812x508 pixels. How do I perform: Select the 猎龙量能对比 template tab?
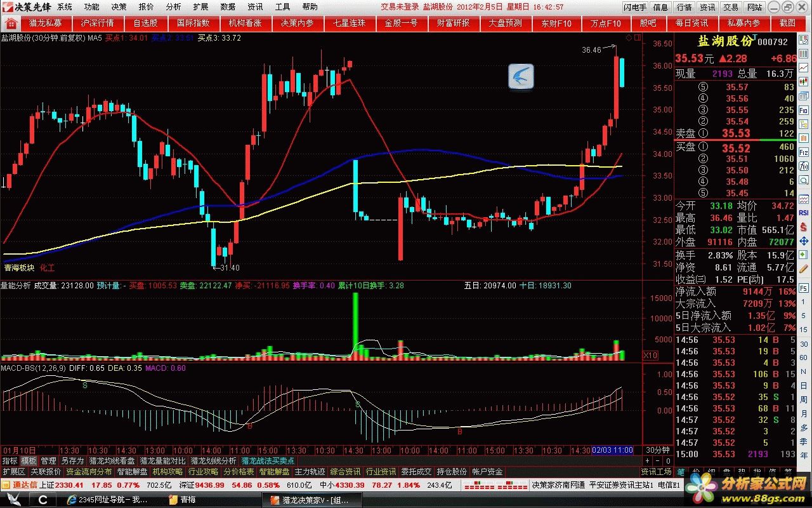tap(162, 460)
